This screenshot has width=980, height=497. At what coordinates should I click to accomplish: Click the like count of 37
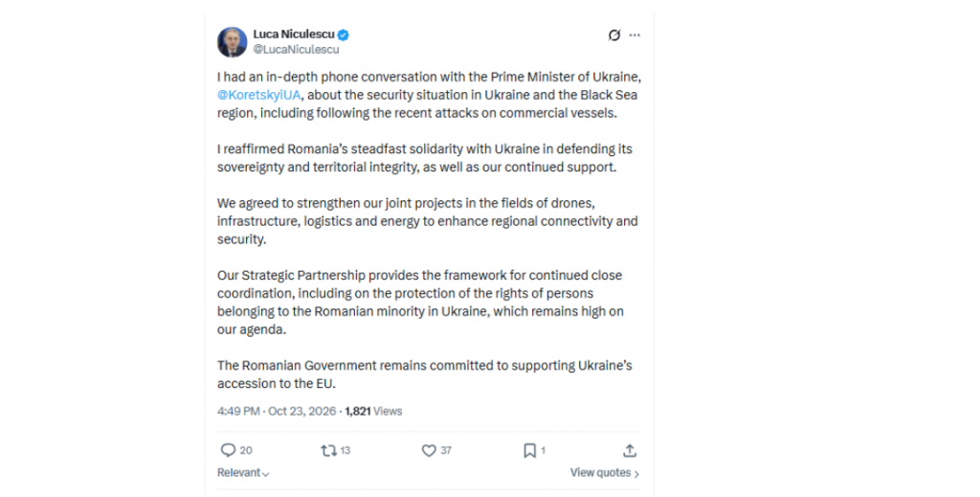click(446, 450)
